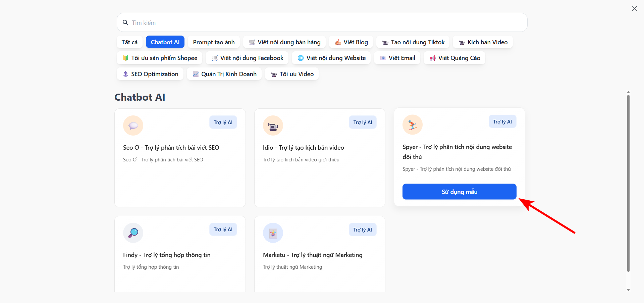Viewport: 644px width, 303px height.
Task: Click the skier icon on Spyer card
Action: tap(412, 125)
